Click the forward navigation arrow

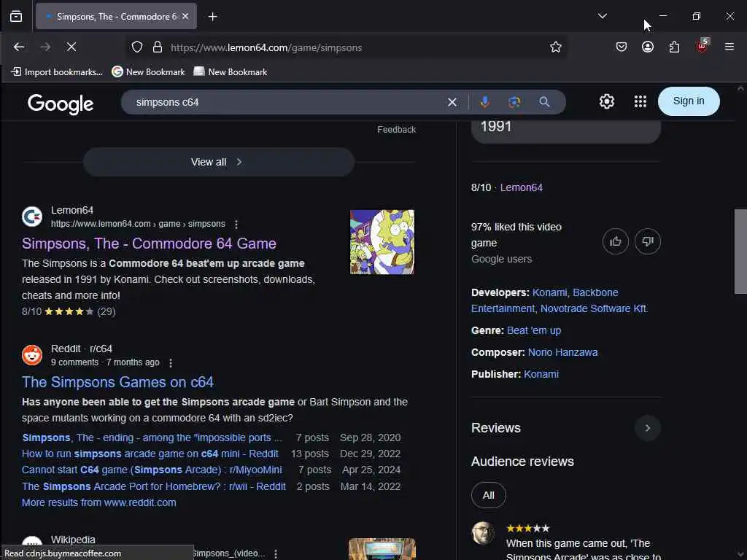(x=45, y=47)
